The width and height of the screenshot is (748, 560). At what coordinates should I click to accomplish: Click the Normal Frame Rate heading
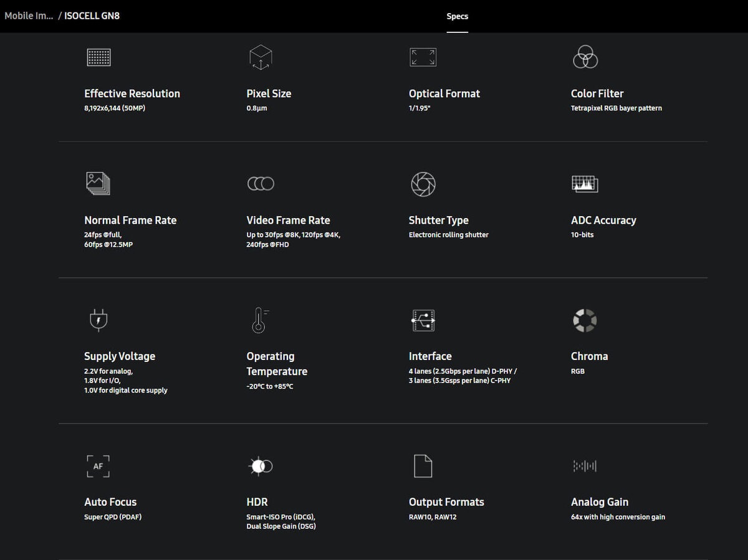click(130, 221)
